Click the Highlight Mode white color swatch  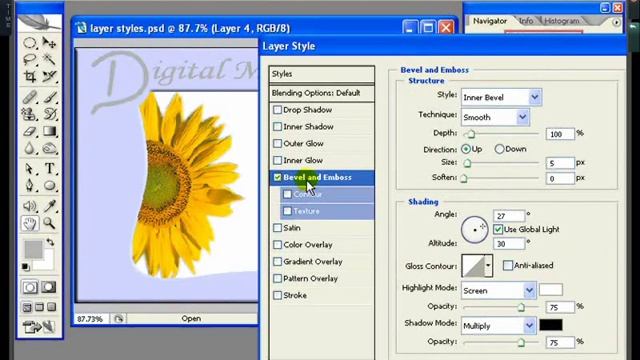551,290
